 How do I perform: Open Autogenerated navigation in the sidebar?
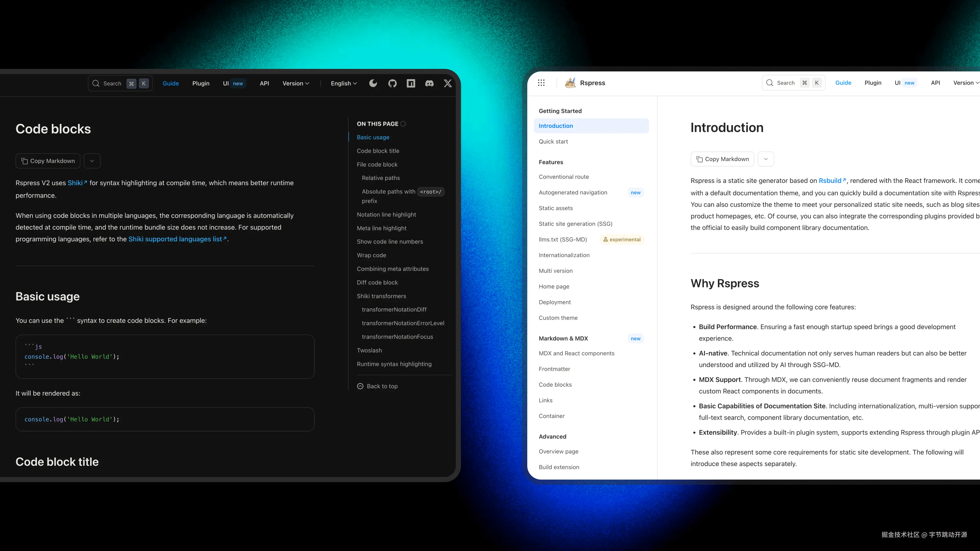click(592, 192)
